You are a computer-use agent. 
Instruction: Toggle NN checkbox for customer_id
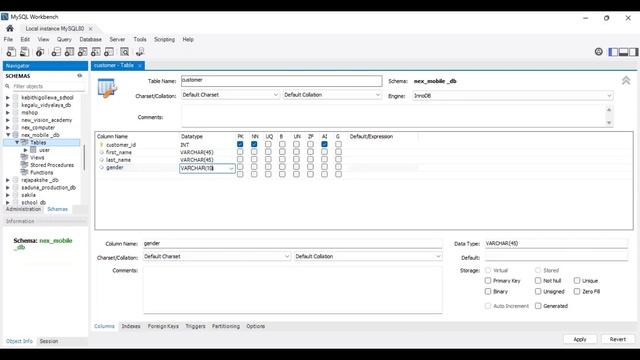click(x=254, y=144)
